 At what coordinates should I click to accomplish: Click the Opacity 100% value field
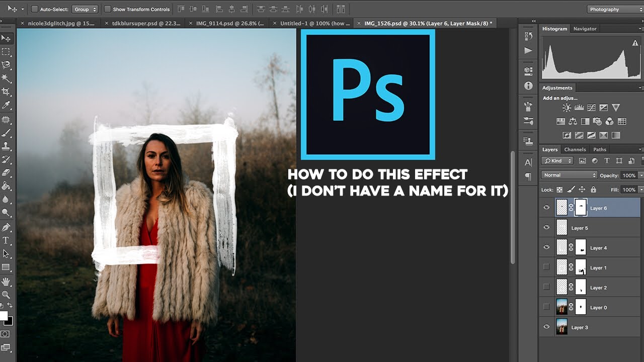tap(628, 175)
